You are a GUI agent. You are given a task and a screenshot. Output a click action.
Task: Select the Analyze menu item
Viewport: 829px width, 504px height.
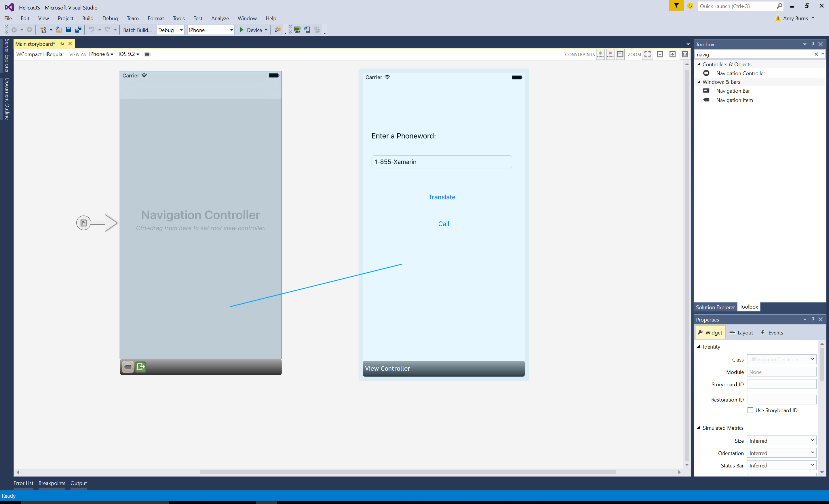tap(220, 18)
